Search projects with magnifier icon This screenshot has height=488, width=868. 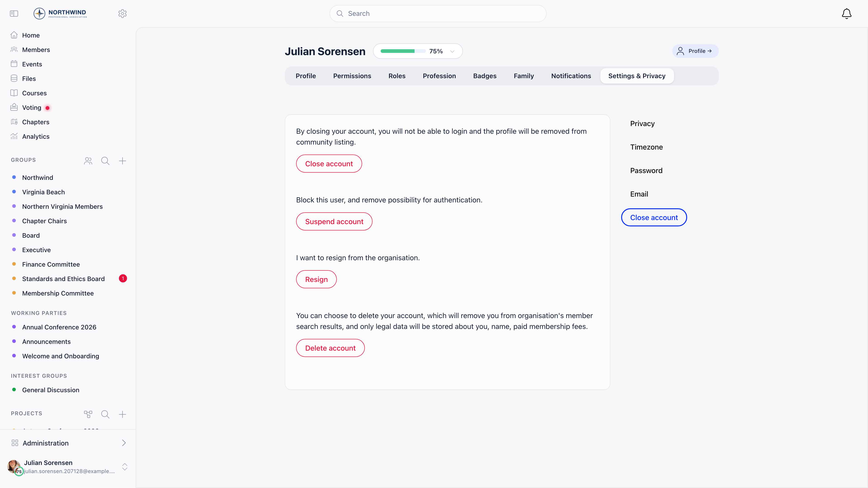coord(105,414)
